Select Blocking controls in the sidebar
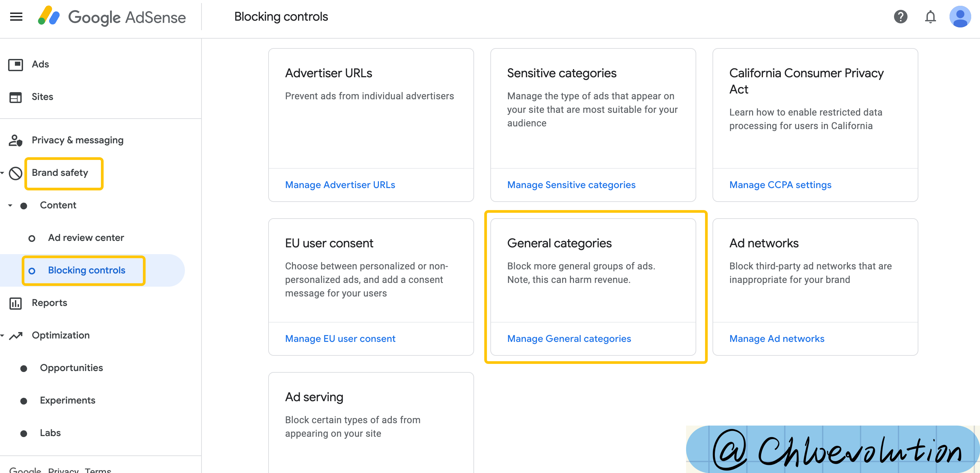 click(x=86, y=271)
